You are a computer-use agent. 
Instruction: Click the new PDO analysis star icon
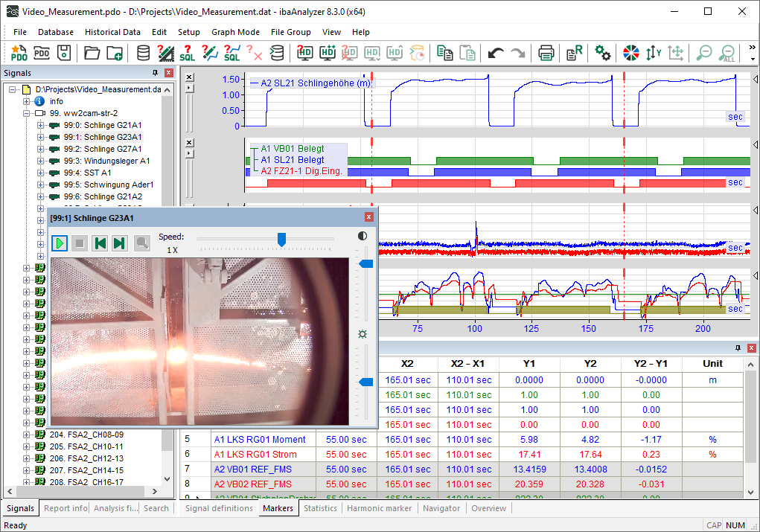coord(19,53)
